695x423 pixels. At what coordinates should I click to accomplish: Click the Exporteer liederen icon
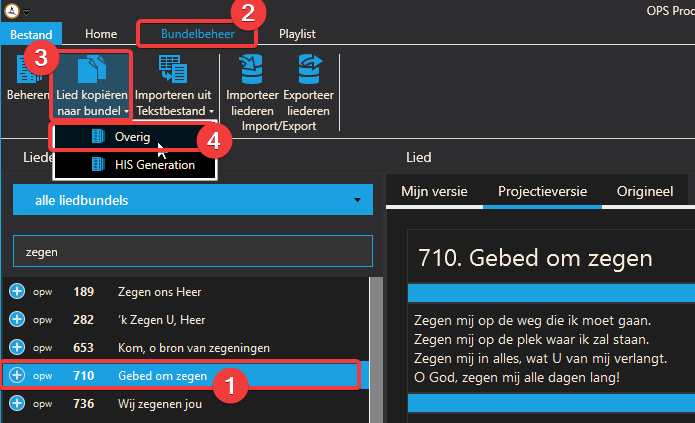coord(309,70)
